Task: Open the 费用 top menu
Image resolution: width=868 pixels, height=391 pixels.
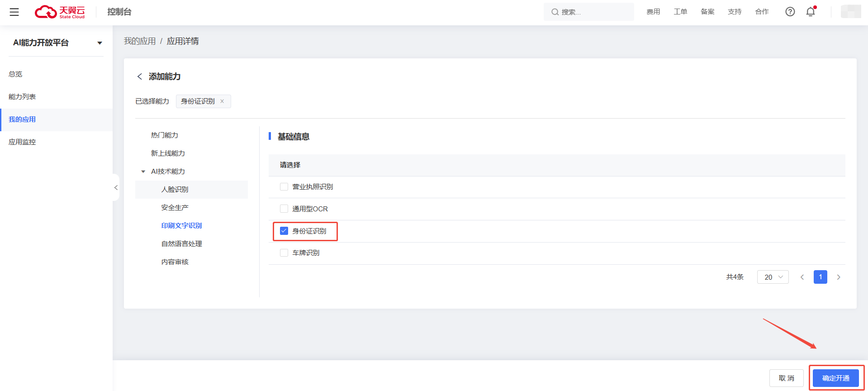Action: tap(653, 12)
